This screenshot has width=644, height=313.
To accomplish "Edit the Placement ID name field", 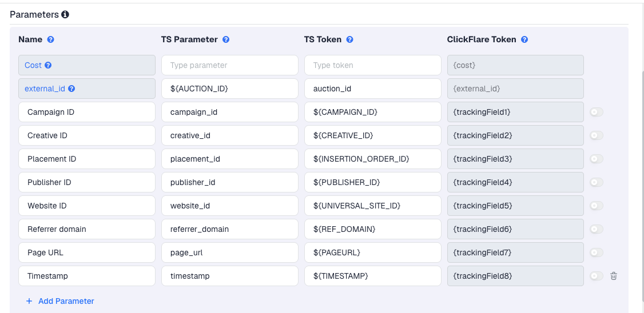I will tap(87, 159).
